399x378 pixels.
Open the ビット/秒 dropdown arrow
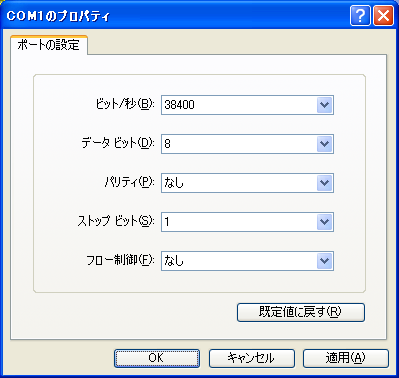(324, 105)
